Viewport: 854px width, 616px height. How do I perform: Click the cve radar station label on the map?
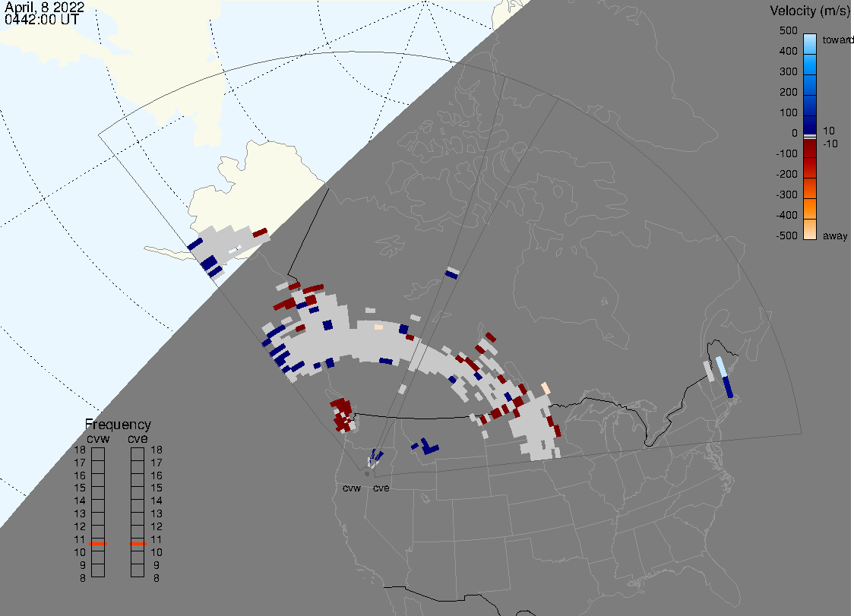coord(381,488)
